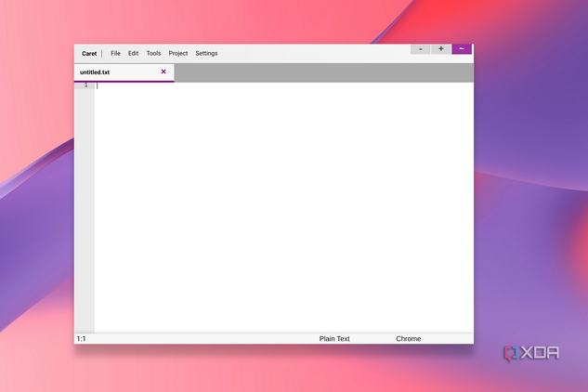
Task: Maximize the Caret window with the plus button
Action: (441, 49)
